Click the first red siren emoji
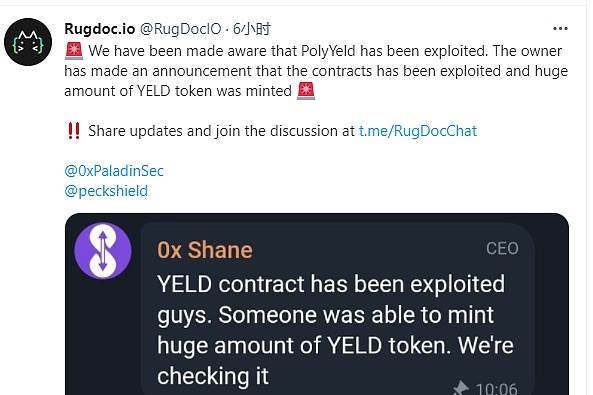This screenshot has width=593, height=395. [x=74, y=51]
